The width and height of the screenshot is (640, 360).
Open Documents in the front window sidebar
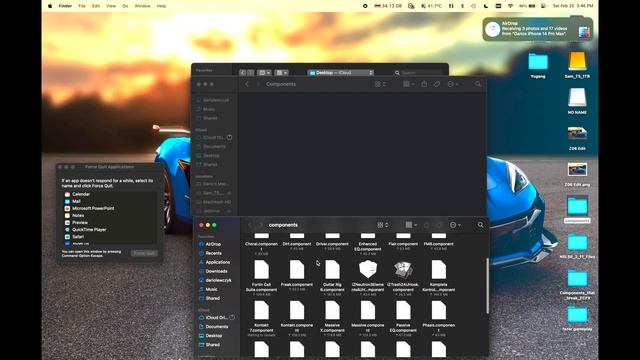pyautogui.click(x=216, y=327)
